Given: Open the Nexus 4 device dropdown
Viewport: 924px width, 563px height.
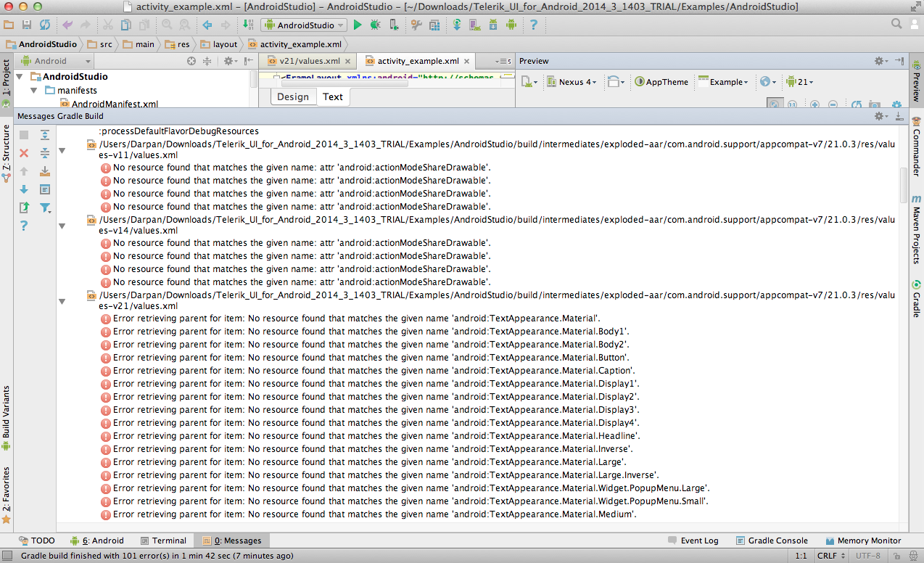Looking at the screenshot, I should pyautogui.click(x=572, y=82).
